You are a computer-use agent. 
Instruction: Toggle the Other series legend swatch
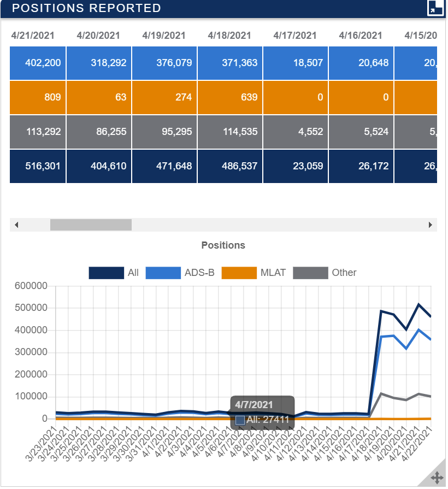coord(310,273)
